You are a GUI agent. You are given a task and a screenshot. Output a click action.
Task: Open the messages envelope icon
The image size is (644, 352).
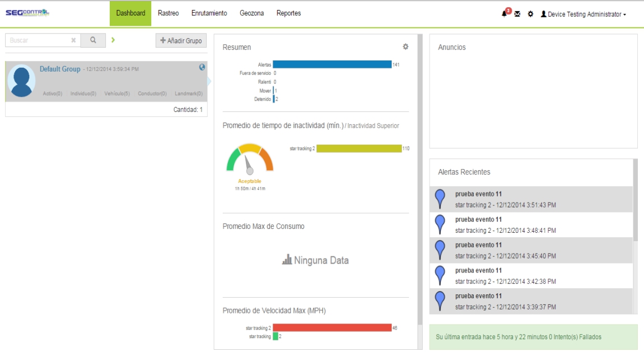pyautogui.click(x=517, y=14)
